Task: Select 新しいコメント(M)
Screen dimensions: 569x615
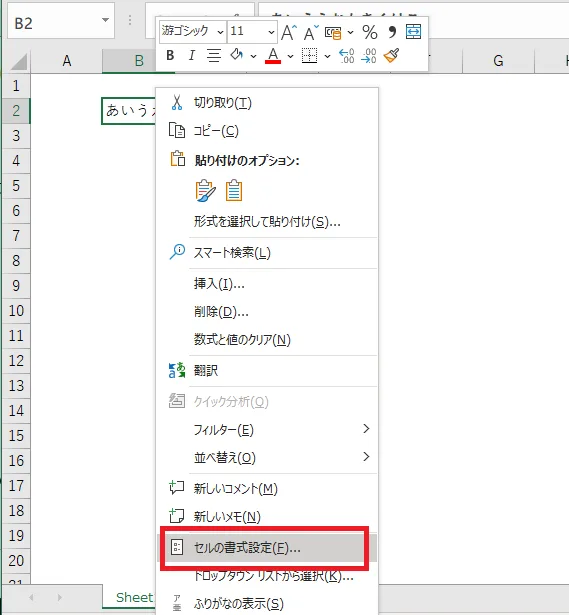Action: (x=267, y=488)
